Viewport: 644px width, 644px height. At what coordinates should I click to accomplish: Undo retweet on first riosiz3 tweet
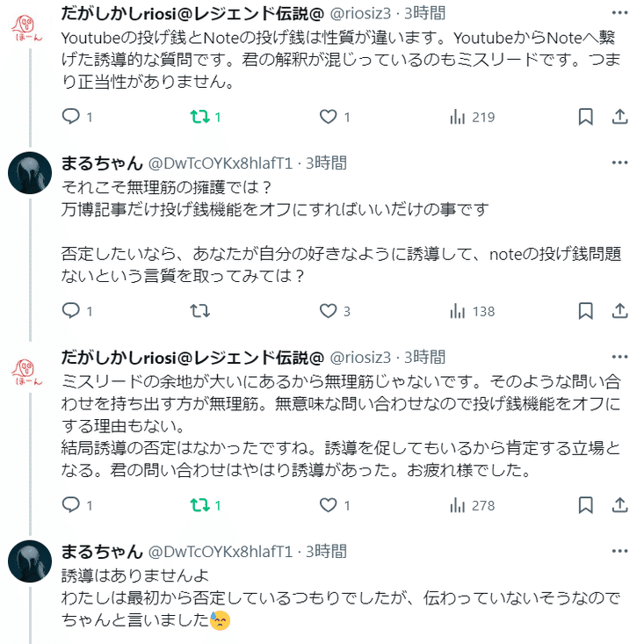pyautogui.click(x=199, y=117)
